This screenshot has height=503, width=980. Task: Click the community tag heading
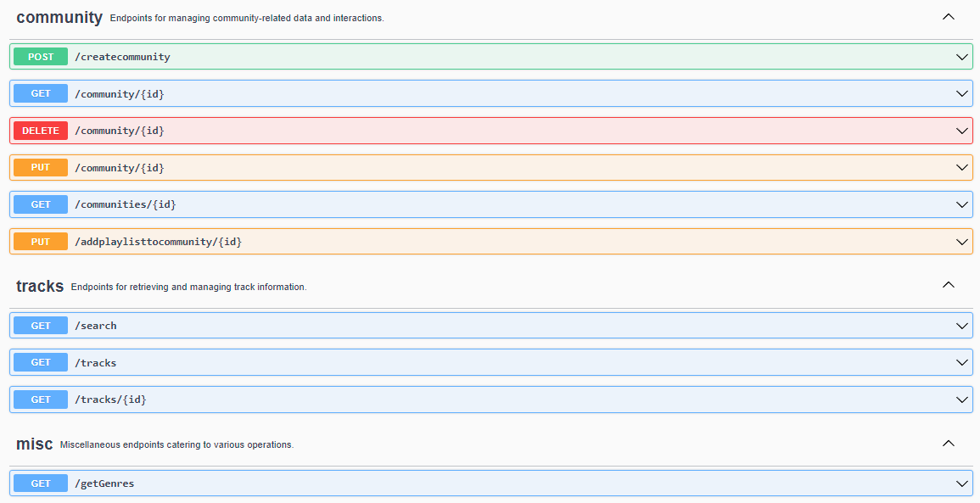coord(59,18)
